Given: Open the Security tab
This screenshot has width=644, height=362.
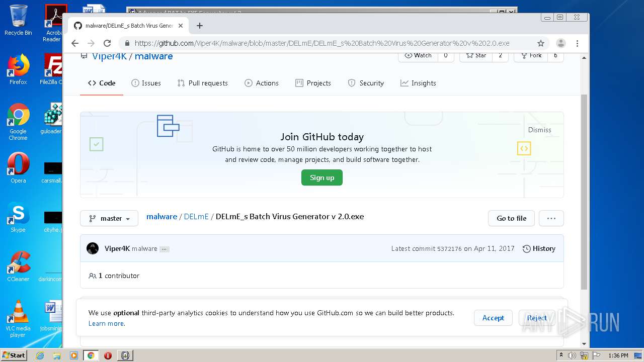Looking at the screenshot, I should [366, 83].
